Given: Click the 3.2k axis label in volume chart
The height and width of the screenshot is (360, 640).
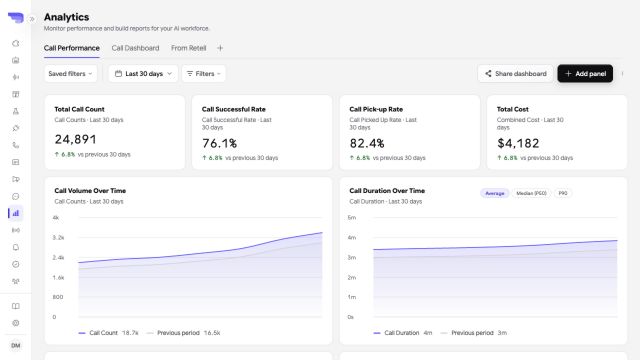Looking at the screenshot, I should coord(58,238).
